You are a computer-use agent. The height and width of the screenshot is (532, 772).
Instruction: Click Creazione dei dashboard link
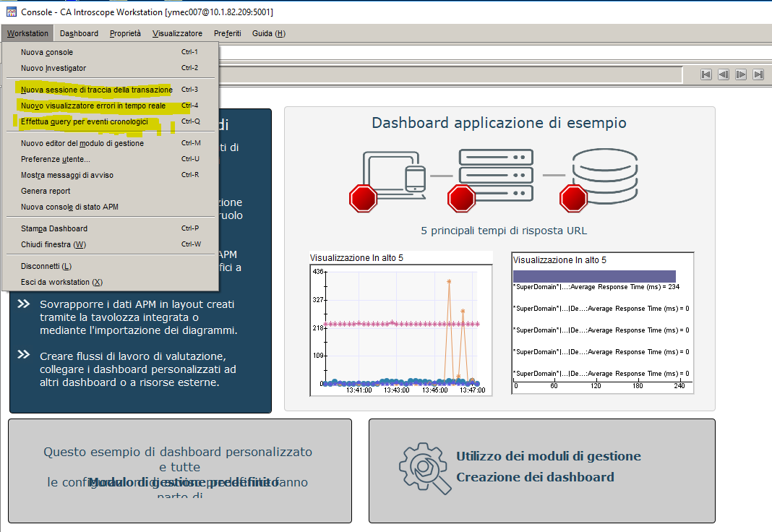[535, 477]
